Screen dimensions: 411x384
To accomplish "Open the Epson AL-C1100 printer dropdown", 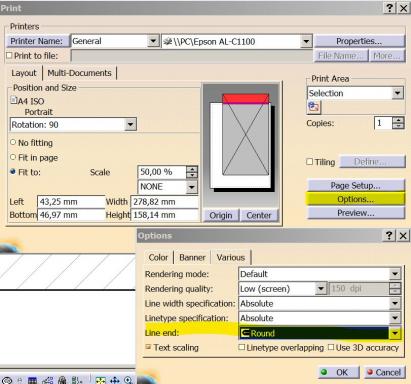I will (x=306, y=42).
